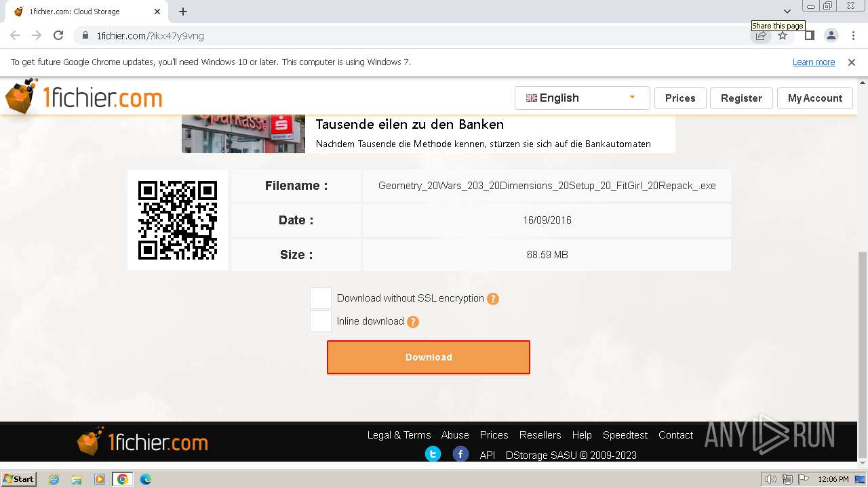Click the 1fichier.com header logo
Screen dimensions: 868x488
(84, 97)
